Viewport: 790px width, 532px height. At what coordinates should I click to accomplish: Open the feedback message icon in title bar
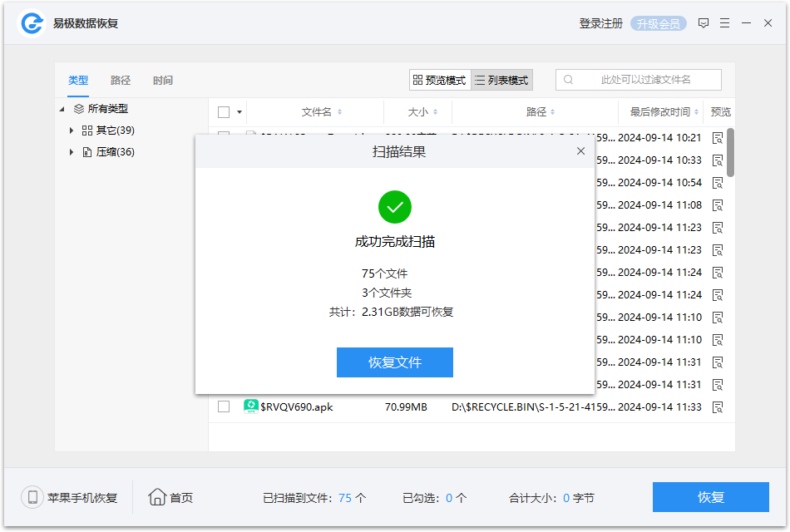coord(704,22)
